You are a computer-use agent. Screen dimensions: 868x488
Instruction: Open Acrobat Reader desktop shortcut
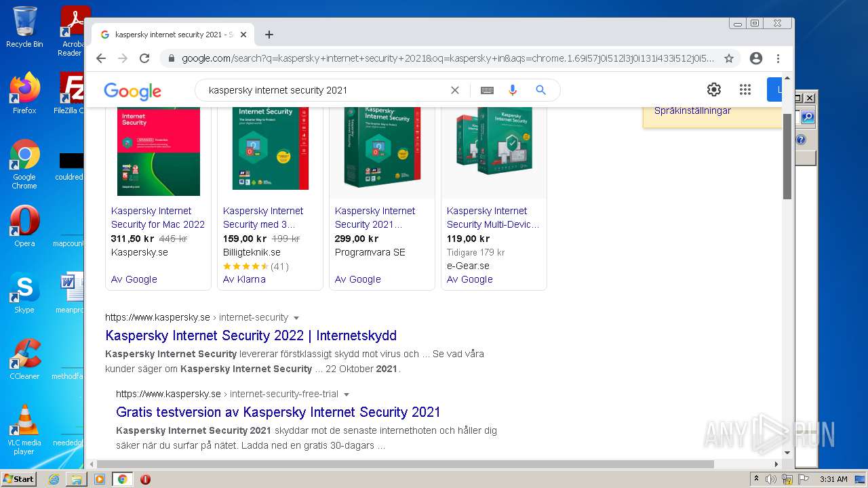(x=71, y=31)
